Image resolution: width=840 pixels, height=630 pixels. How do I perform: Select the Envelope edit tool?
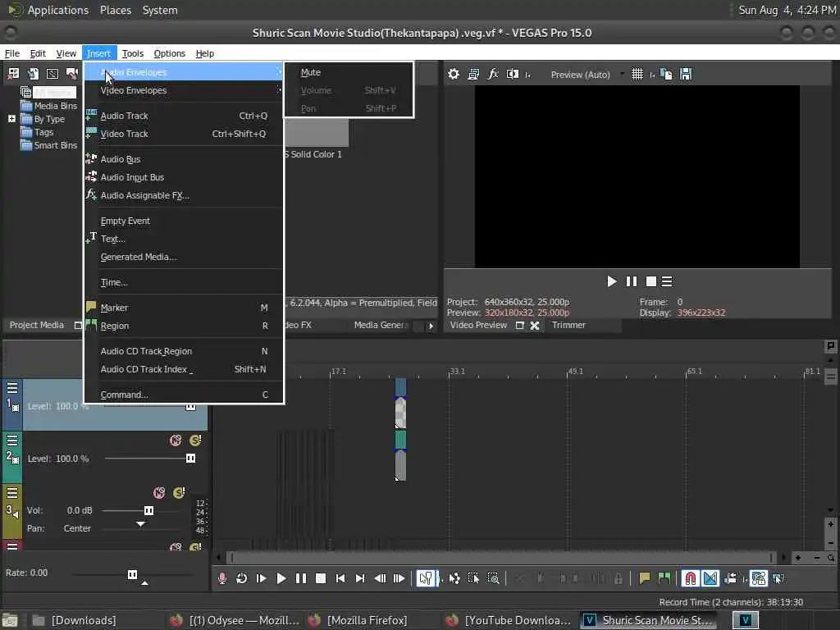[x=454, y=578]
